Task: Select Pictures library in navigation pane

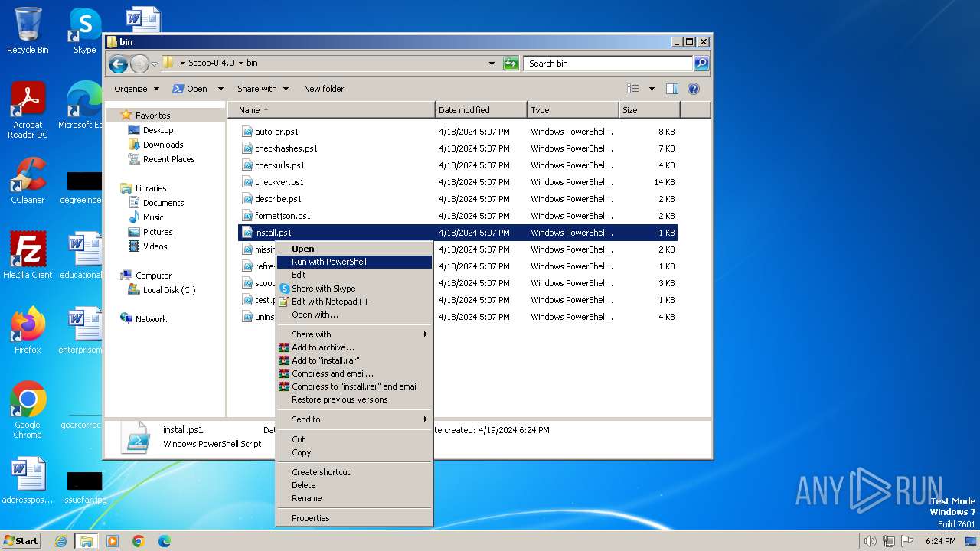Action: (158, 232)
